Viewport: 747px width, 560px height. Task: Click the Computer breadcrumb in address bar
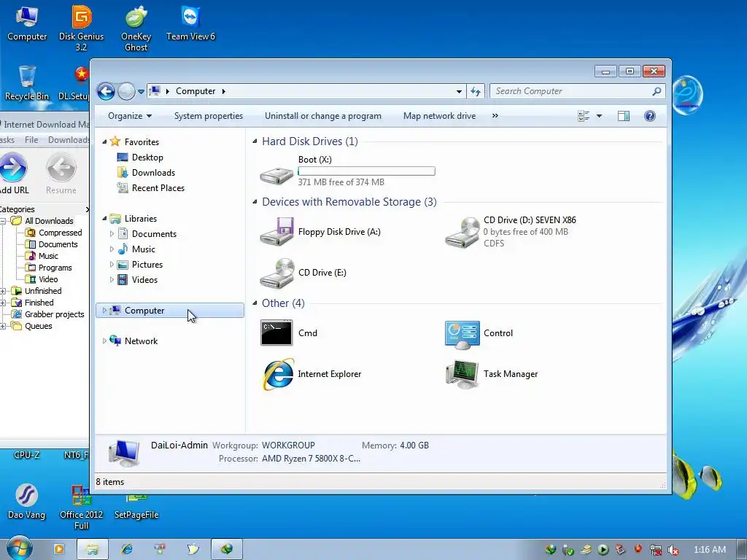196,91
